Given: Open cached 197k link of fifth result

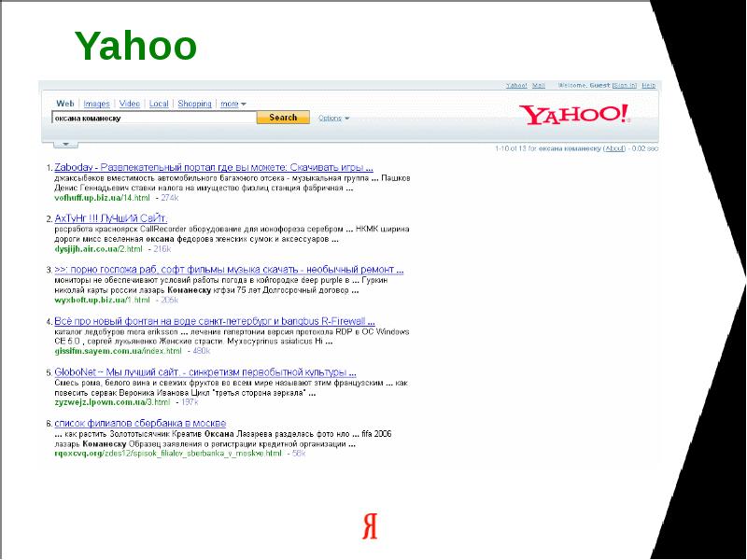Looking at the screenshot, I should point(190,402).
